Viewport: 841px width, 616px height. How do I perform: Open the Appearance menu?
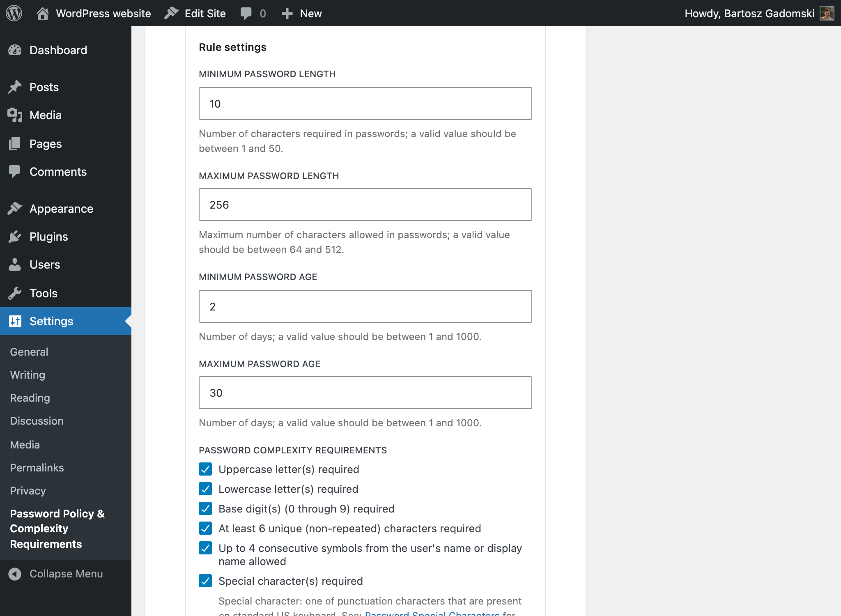(66, 209)
